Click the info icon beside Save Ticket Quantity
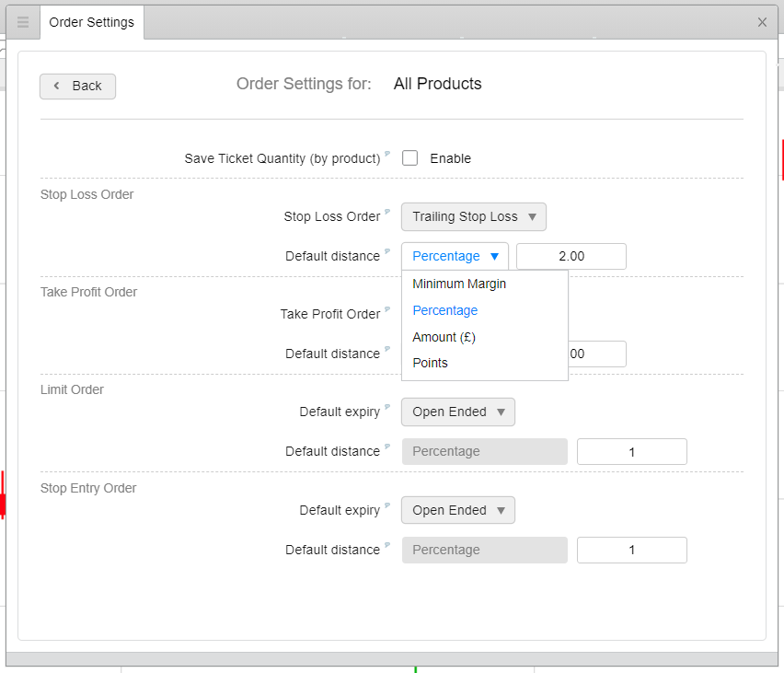784x673 pixels. tap(387, 154)
